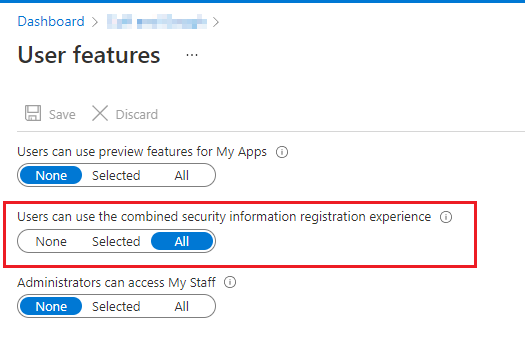Screen dimensions: 525x363
Task: Set My Apps preview features to None
Action: pyautogui.click(x=51, y=175)
